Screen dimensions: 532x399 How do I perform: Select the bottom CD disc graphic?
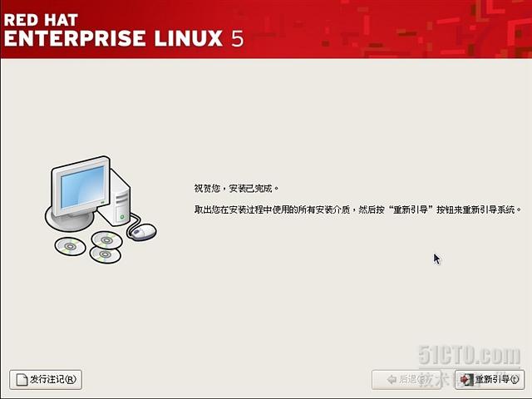[x=106, y=254]
